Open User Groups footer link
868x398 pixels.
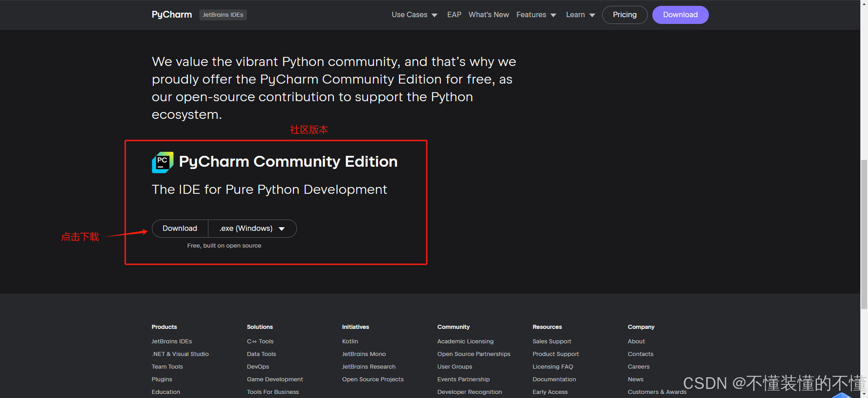[455, 367]
